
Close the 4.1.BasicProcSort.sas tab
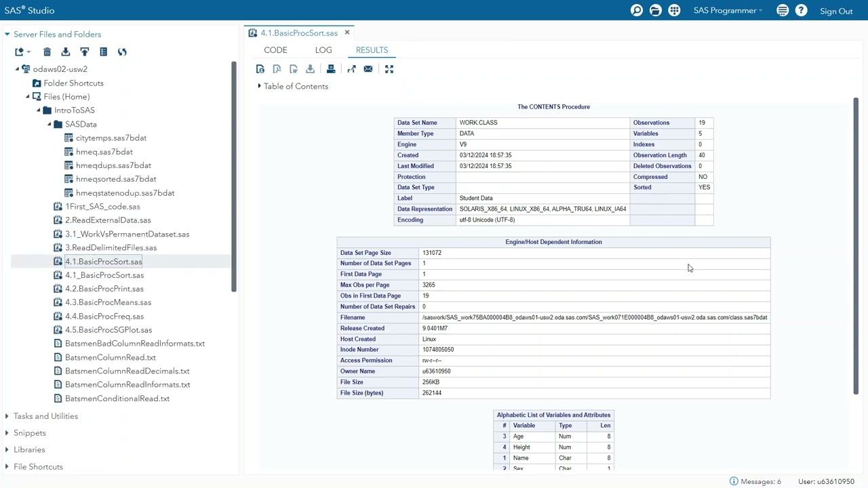(347, 33)
